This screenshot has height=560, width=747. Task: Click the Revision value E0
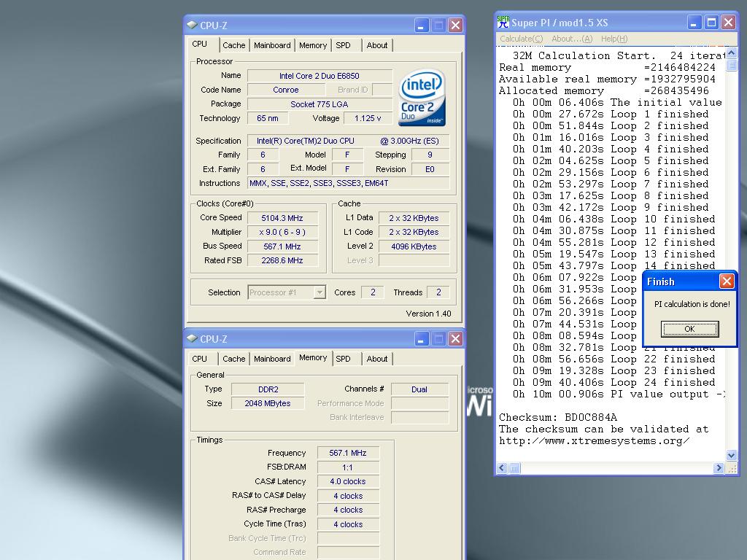pos(430,169)
